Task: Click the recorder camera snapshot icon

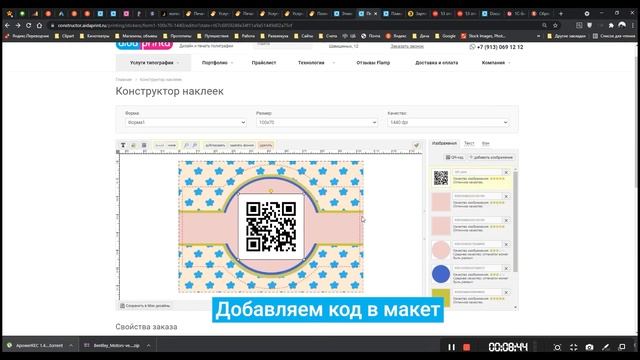Action: click(589, 347)
